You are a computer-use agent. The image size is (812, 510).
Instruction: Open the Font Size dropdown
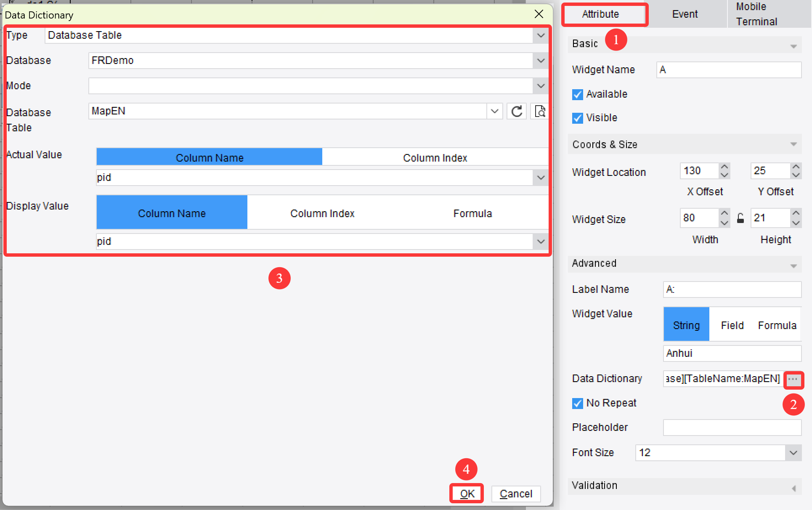[x=793, y=453]
